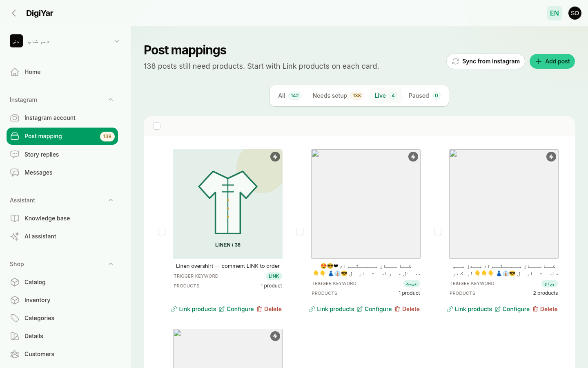Configure the 2 products post card
This screenshot has height=368, width=588.
512,309
